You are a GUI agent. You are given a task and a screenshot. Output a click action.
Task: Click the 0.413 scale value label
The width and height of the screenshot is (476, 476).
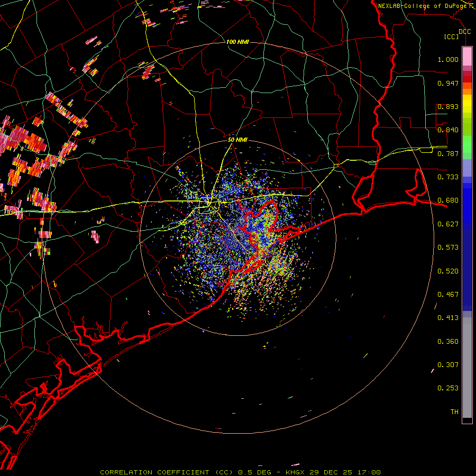pos(448,318)
